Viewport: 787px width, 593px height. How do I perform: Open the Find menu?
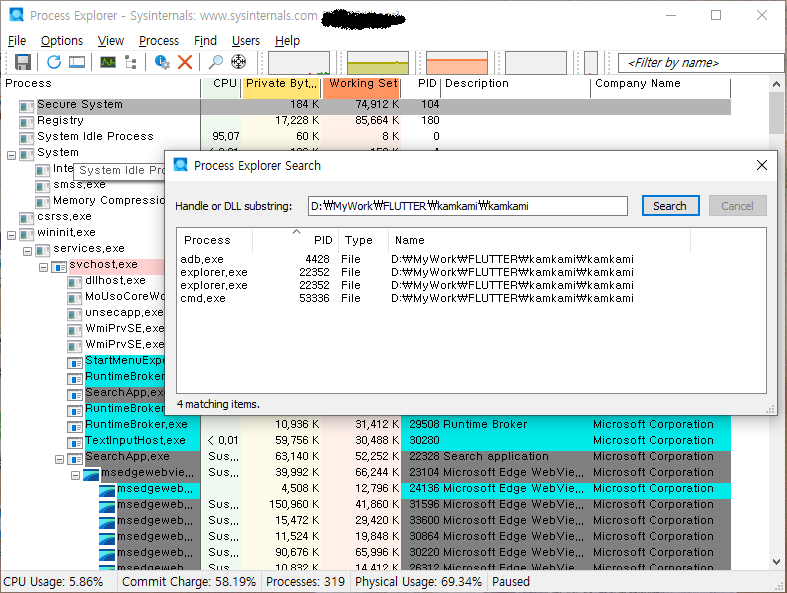[205, 41]
